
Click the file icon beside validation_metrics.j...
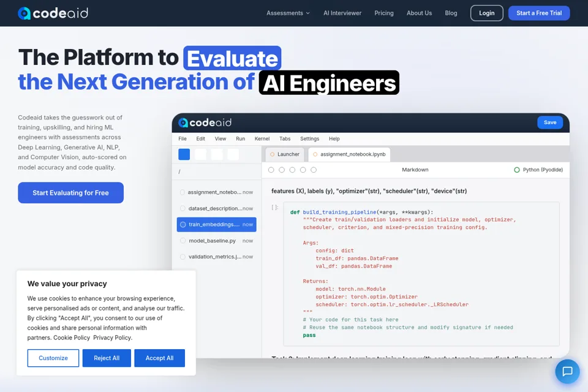pos(183,257)
